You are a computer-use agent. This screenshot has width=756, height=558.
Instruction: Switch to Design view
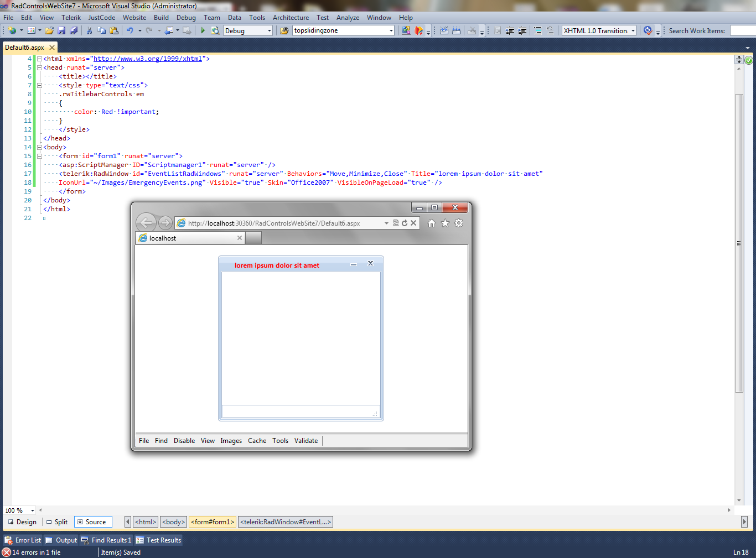point(22,522)
